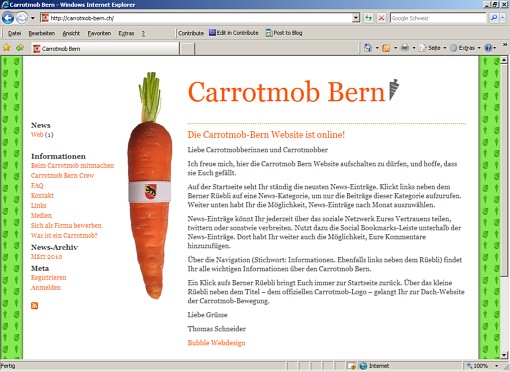The image size is (510, 372).
Task: Open the März 2010 archive link
Action: [x=46, y=257]
